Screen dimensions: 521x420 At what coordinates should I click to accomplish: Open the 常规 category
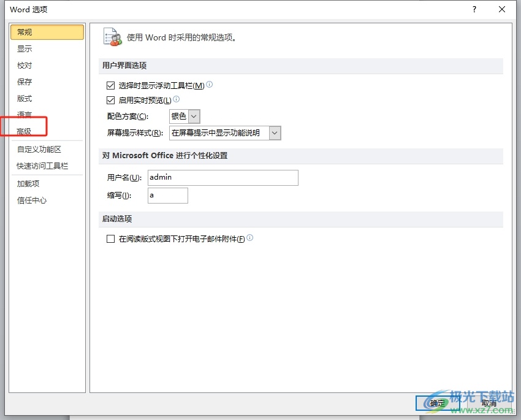pos(47,32)
